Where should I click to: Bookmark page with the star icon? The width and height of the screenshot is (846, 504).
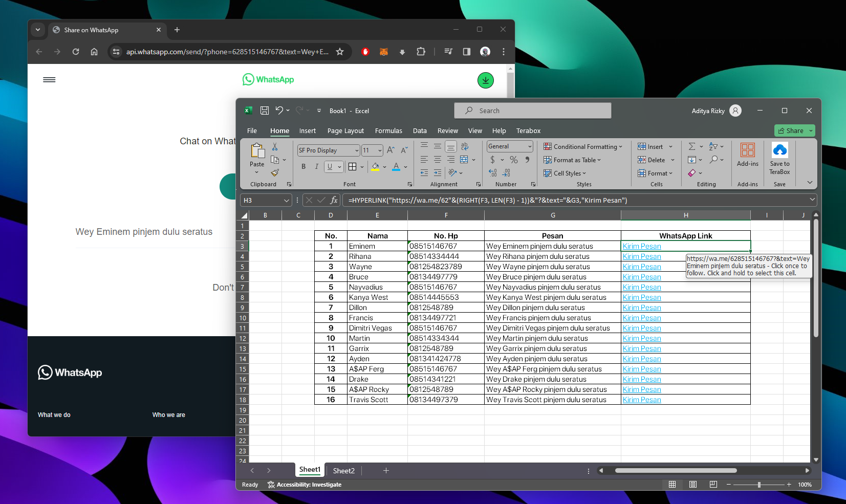click(x=340, y=52)
